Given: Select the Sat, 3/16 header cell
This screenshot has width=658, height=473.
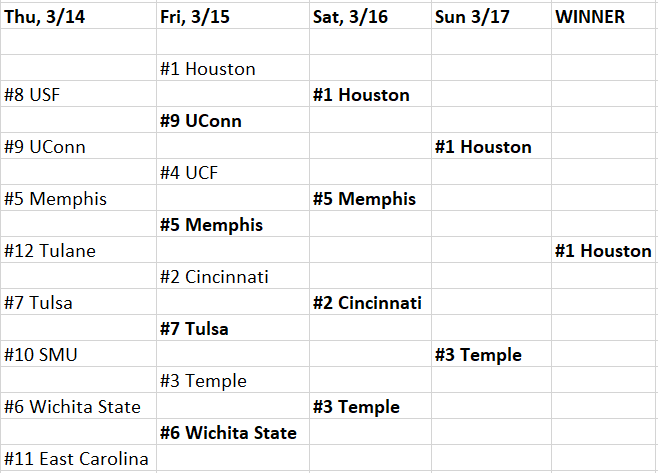Looking at the screenshot, I should pyautogui.click(x=371, y=16).
